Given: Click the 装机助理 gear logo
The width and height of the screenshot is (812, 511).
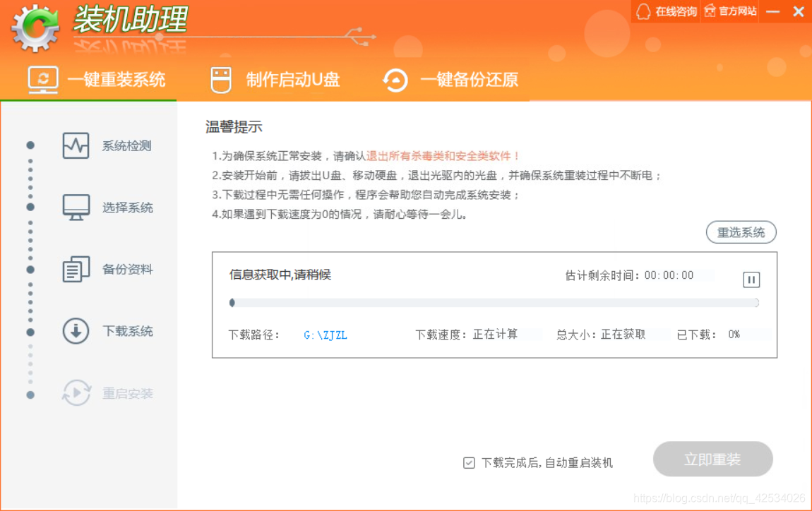Looking at the screenshot, I should click(x=36, y=28).
